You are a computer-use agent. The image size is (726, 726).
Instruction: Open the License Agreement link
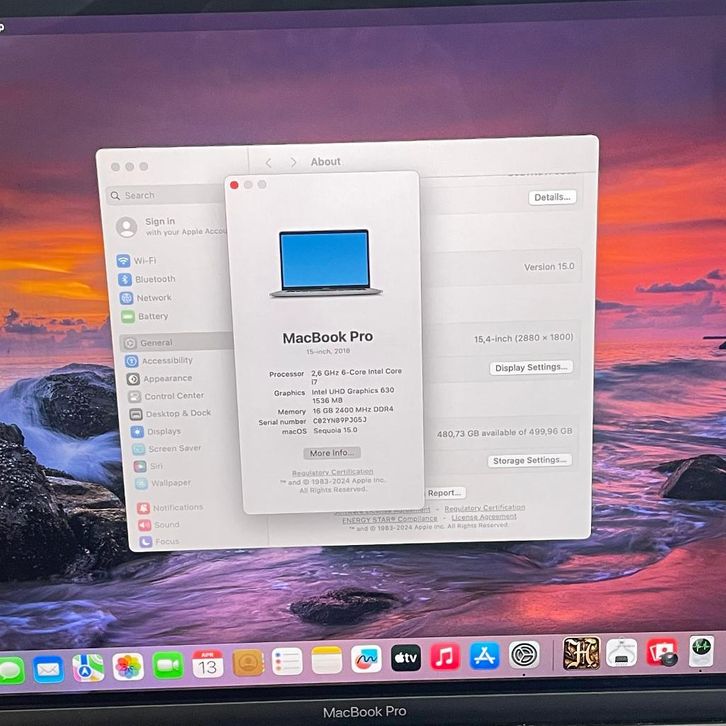pyautogui.click(x=484, y=517)
